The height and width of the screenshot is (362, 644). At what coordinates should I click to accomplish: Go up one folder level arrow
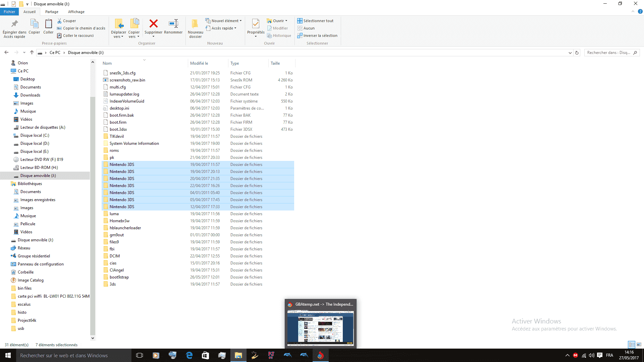coord(32,52)
